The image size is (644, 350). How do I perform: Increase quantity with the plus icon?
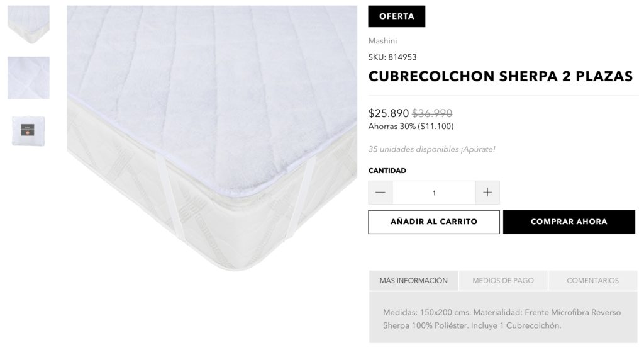(487, 193)
